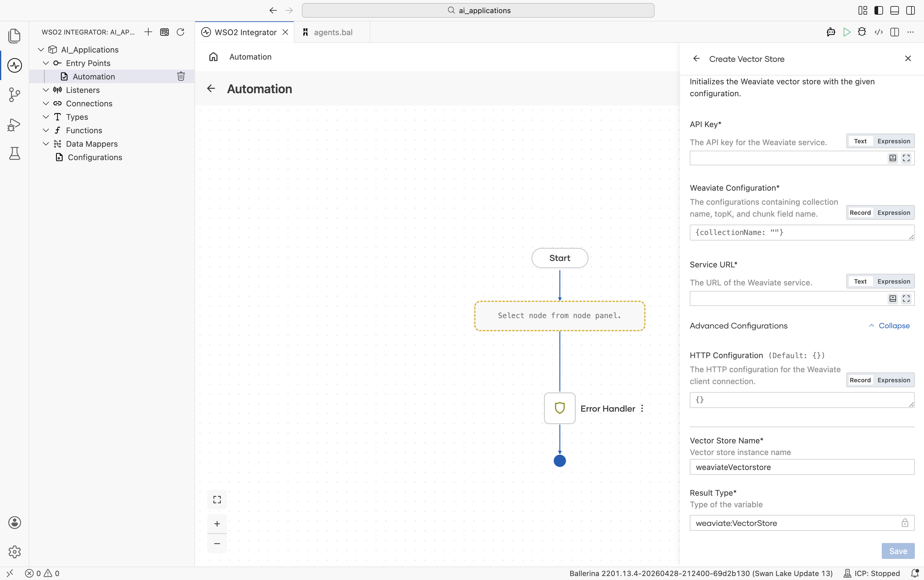Click the plus icon in WSO2 Integrator header

click(x=148, y=32)
